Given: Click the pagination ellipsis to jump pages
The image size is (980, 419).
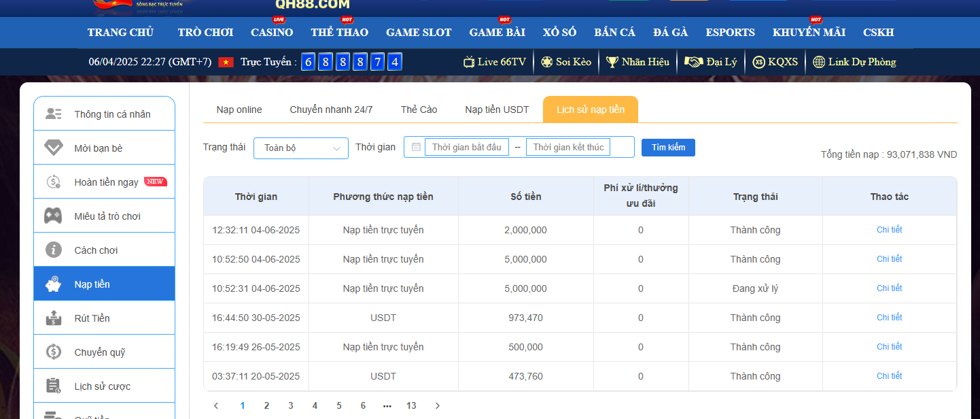Looking at the screenshot, I should click(387, 405).
